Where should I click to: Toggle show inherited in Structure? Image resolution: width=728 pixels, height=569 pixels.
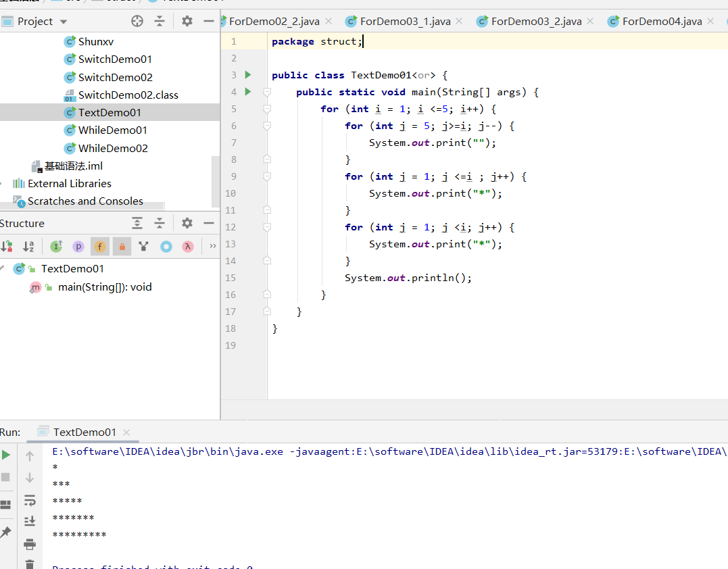coord(56,247)
